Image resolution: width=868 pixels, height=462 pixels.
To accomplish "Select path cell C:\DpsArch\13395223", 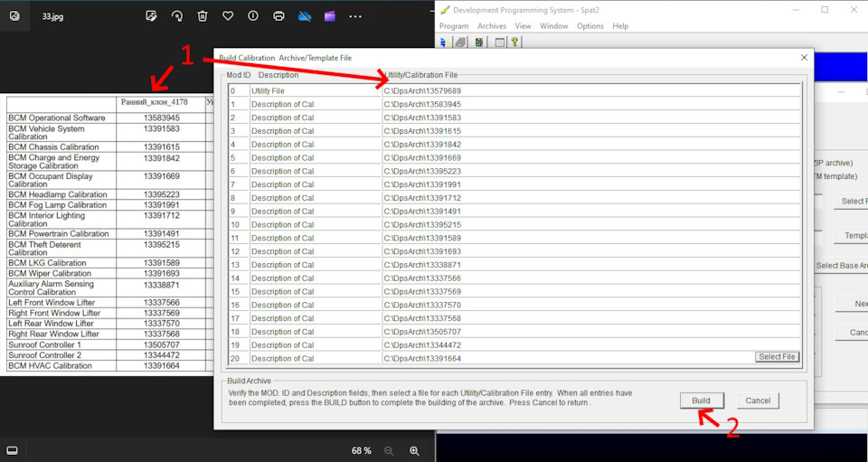I will click(x=590, y=171).
